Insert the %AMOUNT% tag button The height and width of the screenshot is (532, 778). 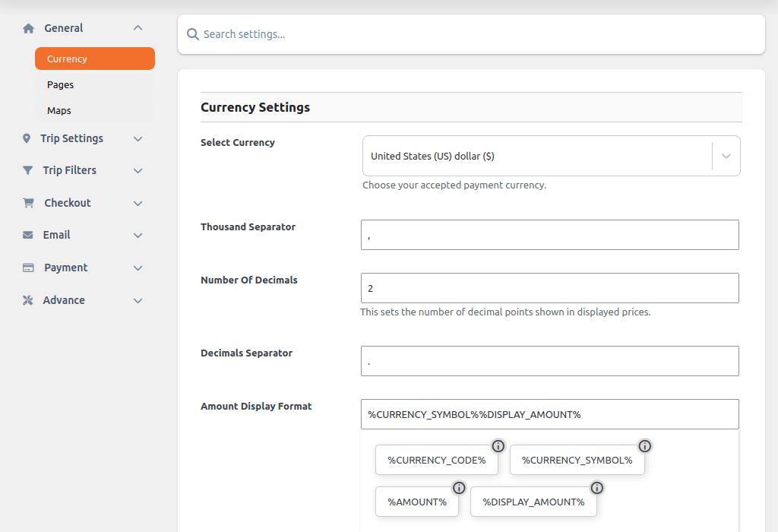pos(417,502)
